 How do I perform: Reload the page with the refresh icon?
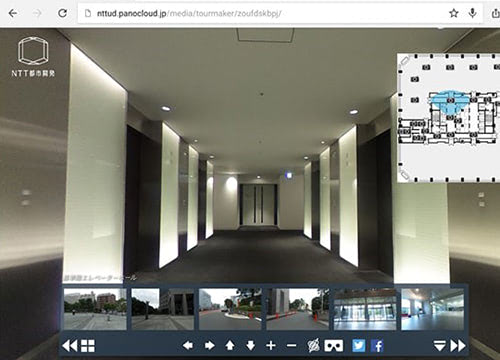point(62,13)
